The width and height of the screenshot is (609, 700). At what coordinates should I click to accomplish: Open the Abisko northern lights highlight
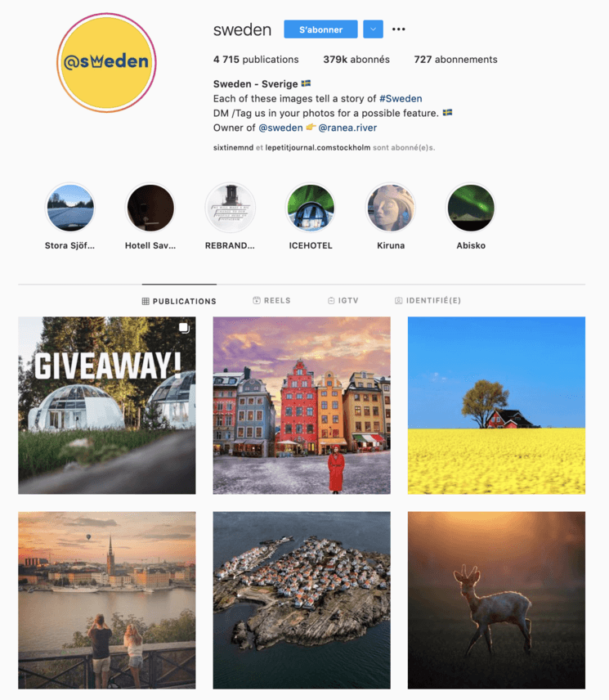tap(471, 208)
